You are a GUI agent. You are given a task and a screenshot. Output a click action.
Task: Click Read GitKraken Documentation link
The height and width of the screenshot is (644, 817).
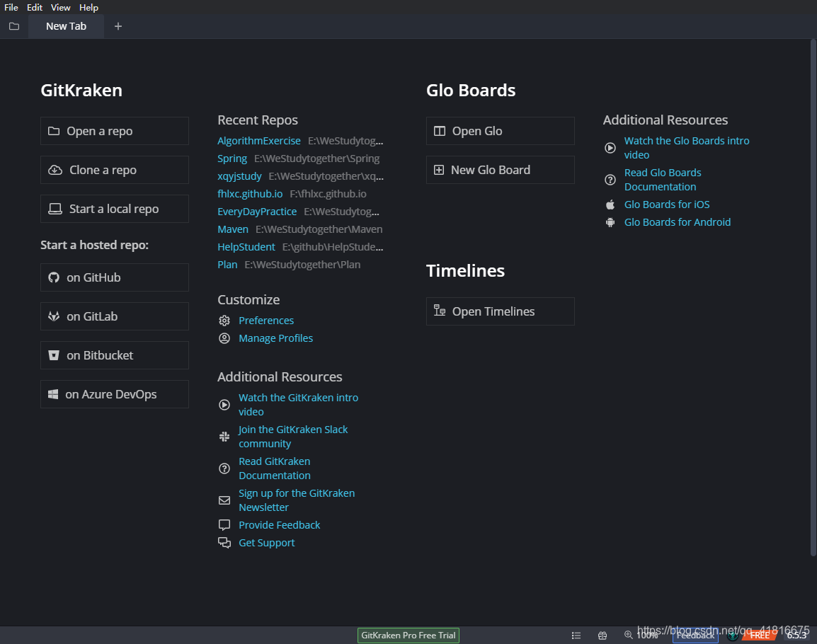click(275, 468)
